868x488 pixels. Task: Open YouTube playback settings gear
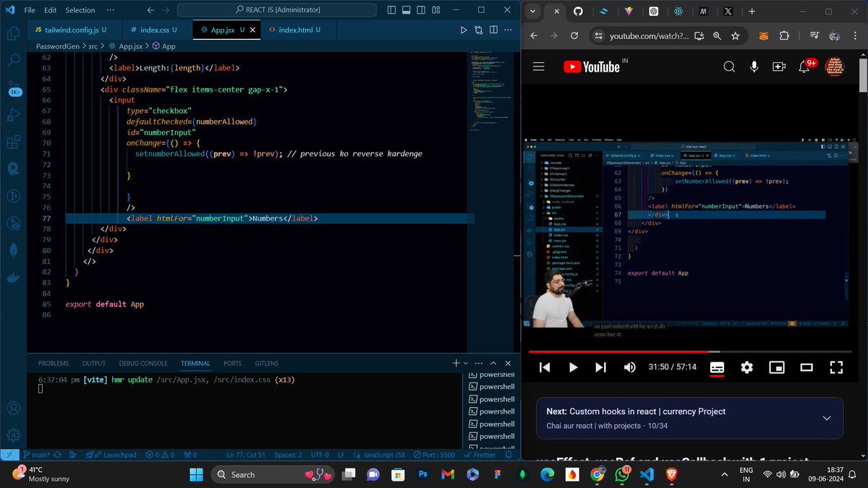(x=746, y=367)
